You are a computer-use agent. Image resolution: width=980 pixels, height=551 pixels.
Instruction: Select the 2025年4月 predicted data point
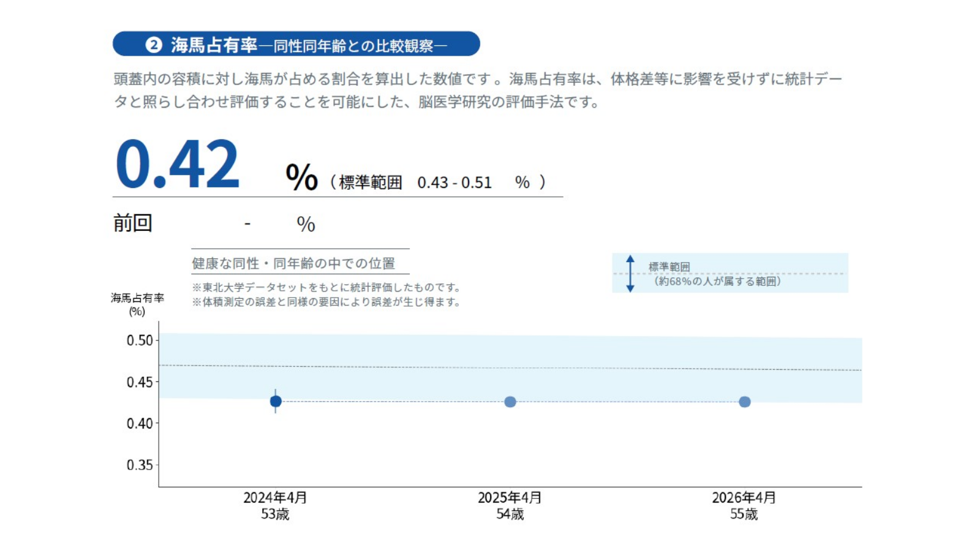pos(510,402)
